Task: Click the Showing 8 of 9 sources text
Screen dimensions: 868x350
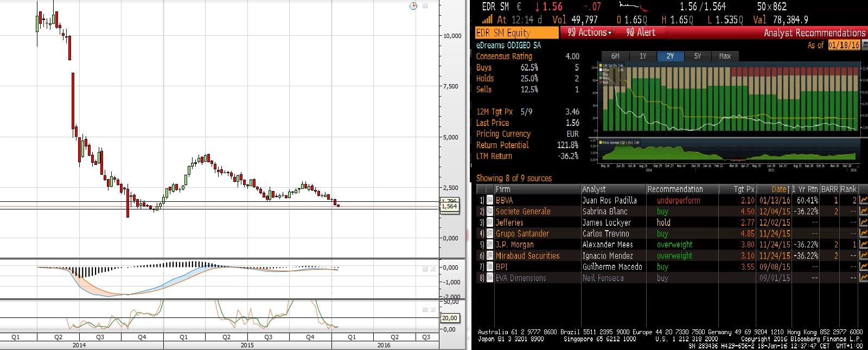Action: [x=514, y=178]
